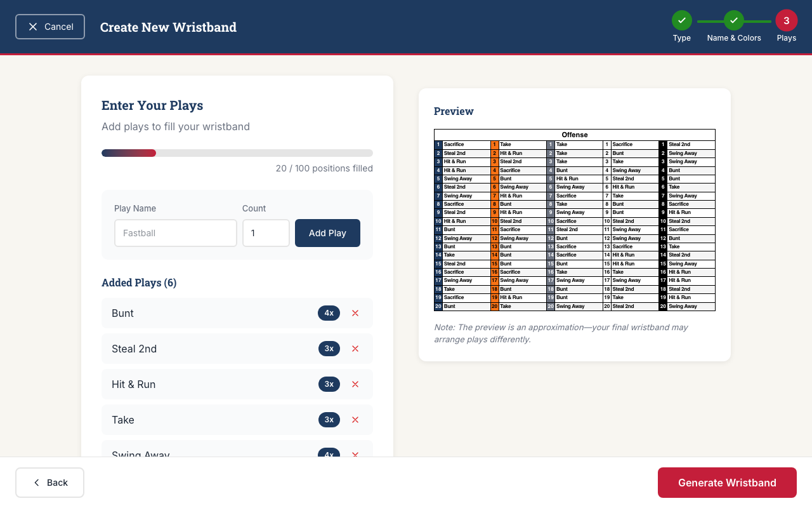This screenshot has height=508, width=812.
Task: Click the positions filled progress bar
Action: point(237,153)
